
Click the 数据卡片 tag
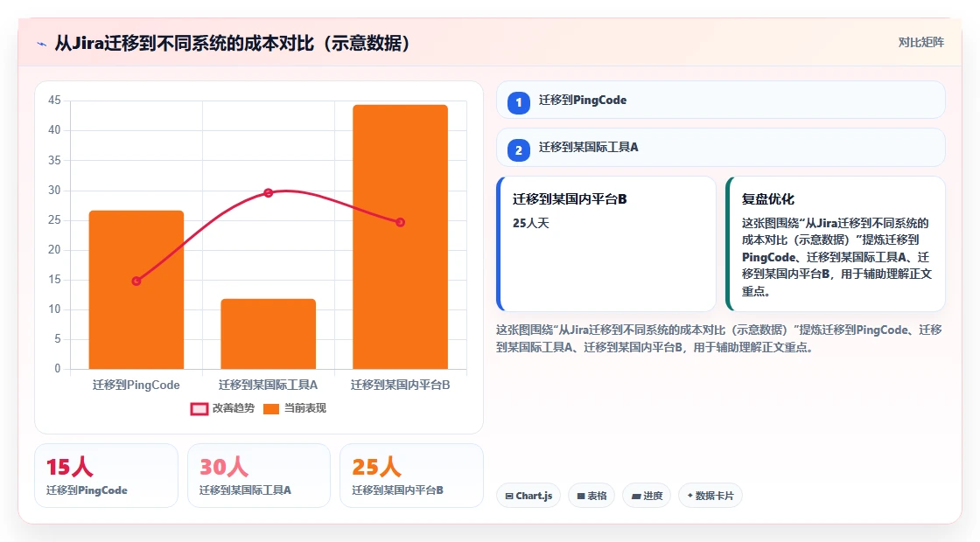click(710, 496)
